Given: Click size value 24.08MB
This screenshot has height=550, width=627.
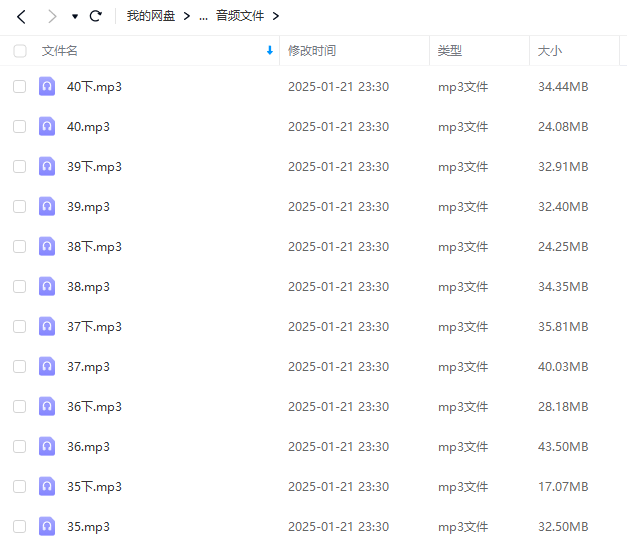Looking at the screenshot, I should click(563, 126).
